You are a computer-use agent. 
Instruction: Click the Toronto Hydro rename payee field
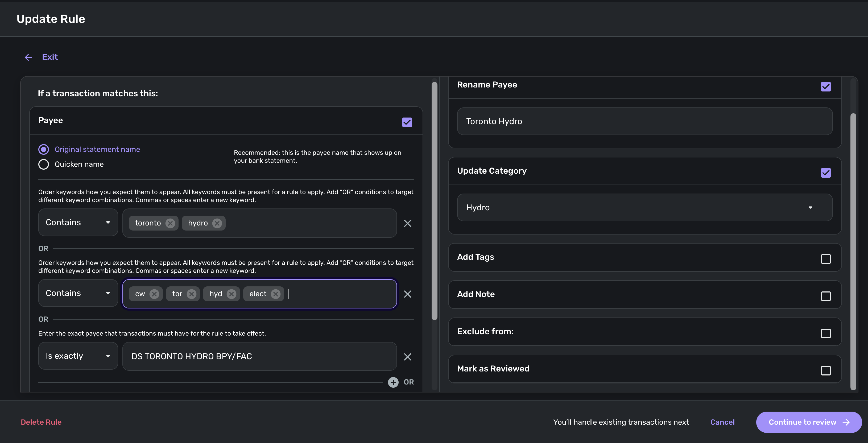[x=644, y=121]
